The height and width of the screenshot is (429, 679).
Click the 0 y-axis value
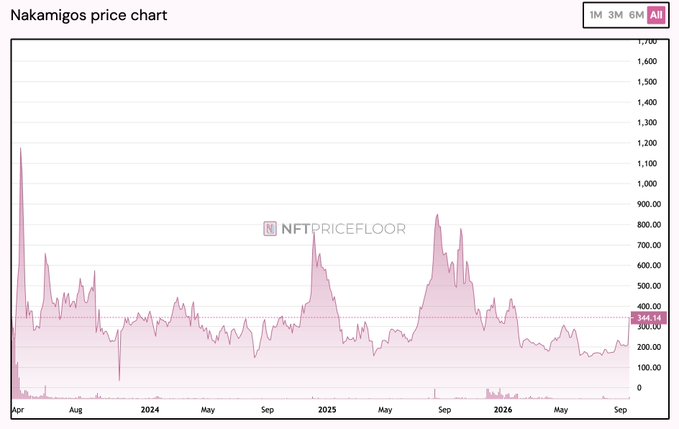tap(639, 388)
